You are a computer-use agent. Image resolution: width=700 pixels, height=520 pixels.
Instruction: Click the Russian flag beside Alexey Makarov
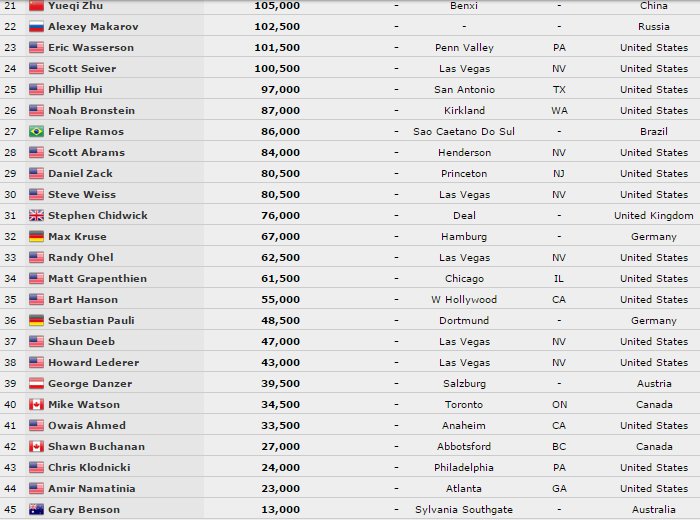click(36, 27)
